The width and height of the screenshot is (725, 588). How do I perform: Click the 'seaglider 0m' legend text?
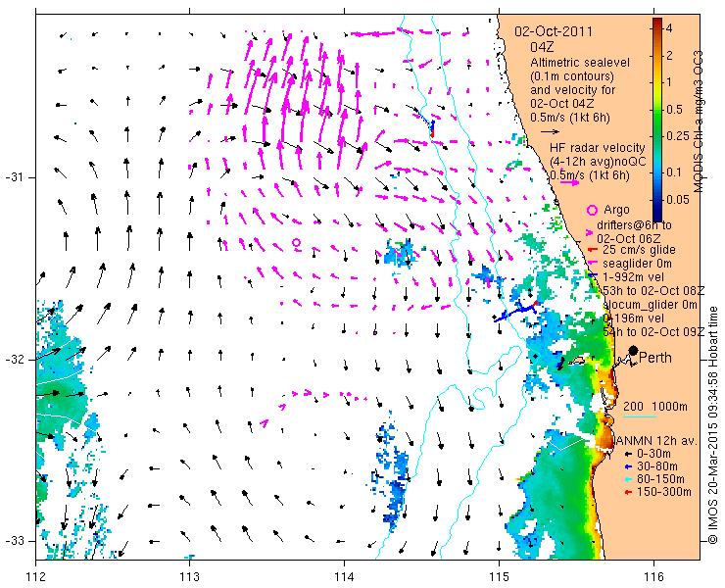pyautogui.click(x=637, y=264)
